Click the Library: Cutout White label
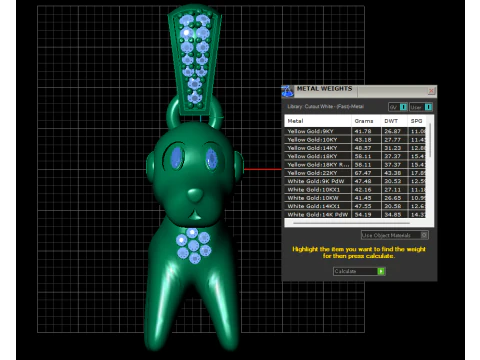 [325, 107]
